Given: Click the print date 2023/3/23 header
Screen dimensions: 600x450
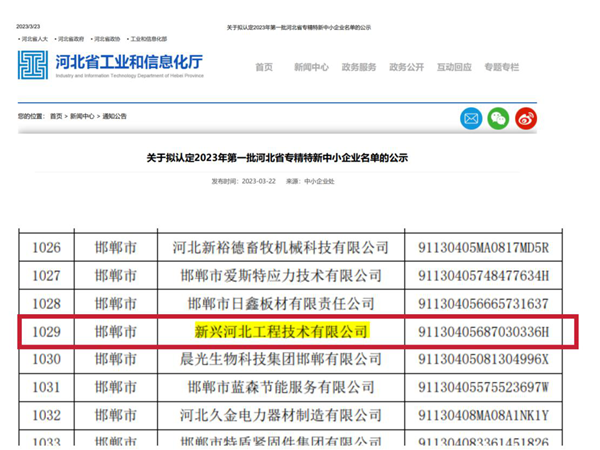Looking at the screenshot, I should 28,26.
